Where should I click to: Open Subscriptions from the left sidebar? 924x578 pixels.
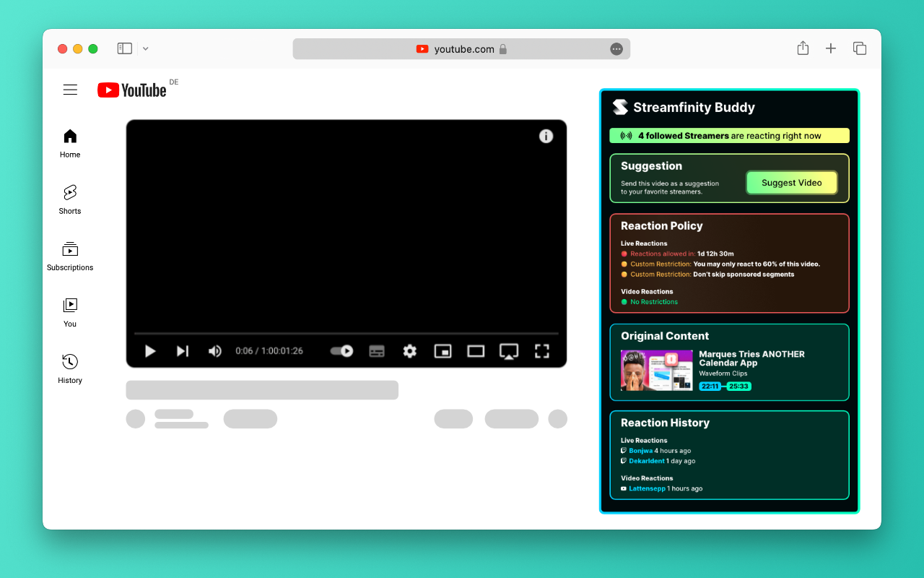tap(69, 249)
